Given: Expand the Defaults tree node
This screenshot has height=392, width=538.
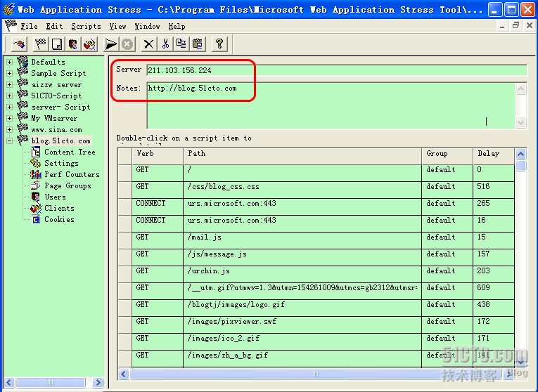Looking at the screenshot, I should (x=9, y=62).
